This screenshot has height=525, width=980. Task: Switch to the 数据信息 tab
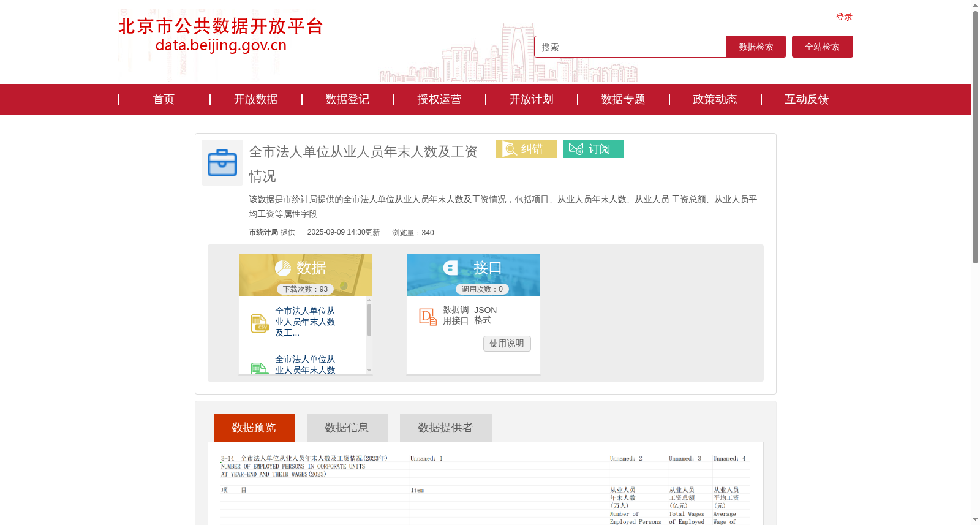click(x=347, y=428)
